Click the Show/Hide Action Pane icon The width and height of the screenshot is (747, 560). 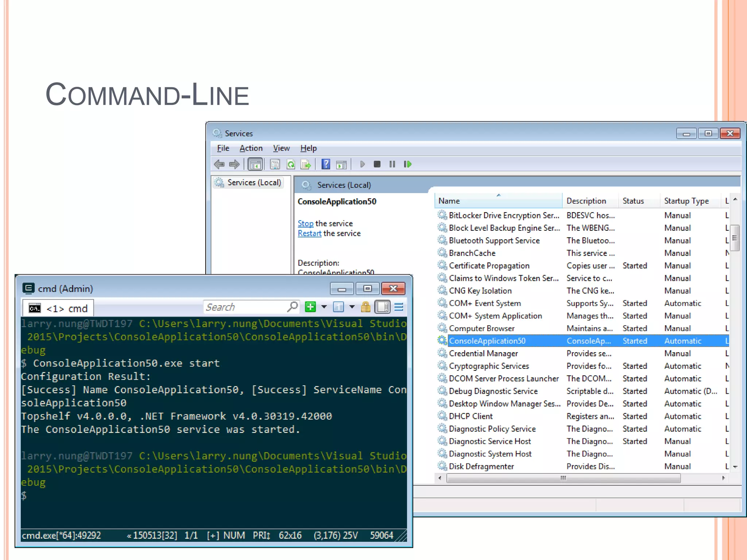click(341, 164)
